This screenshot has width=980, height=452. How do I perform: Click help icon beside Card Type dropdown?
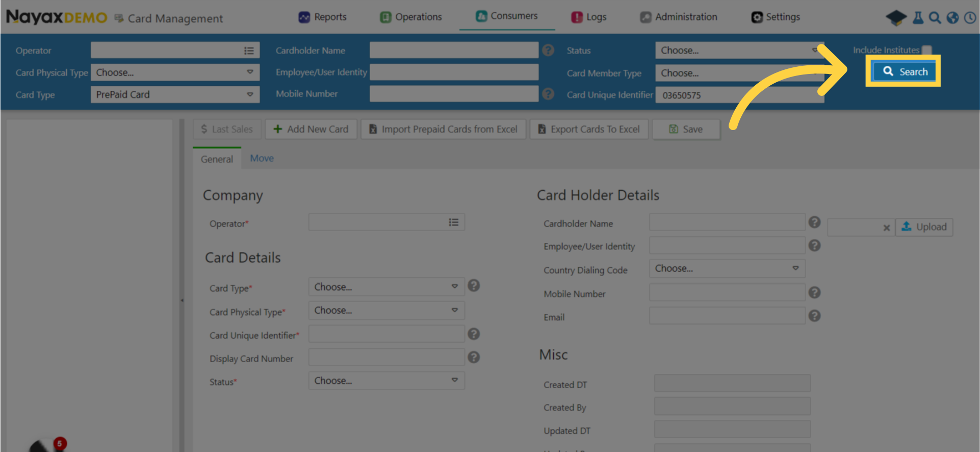point(474,286)
